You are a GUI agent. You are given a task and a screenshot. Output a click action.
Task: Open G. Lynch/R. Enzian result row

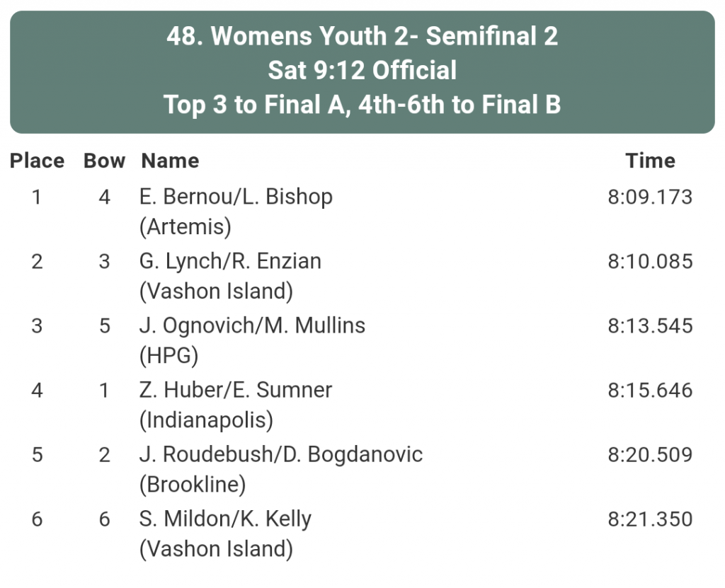(x=362, y=276)
